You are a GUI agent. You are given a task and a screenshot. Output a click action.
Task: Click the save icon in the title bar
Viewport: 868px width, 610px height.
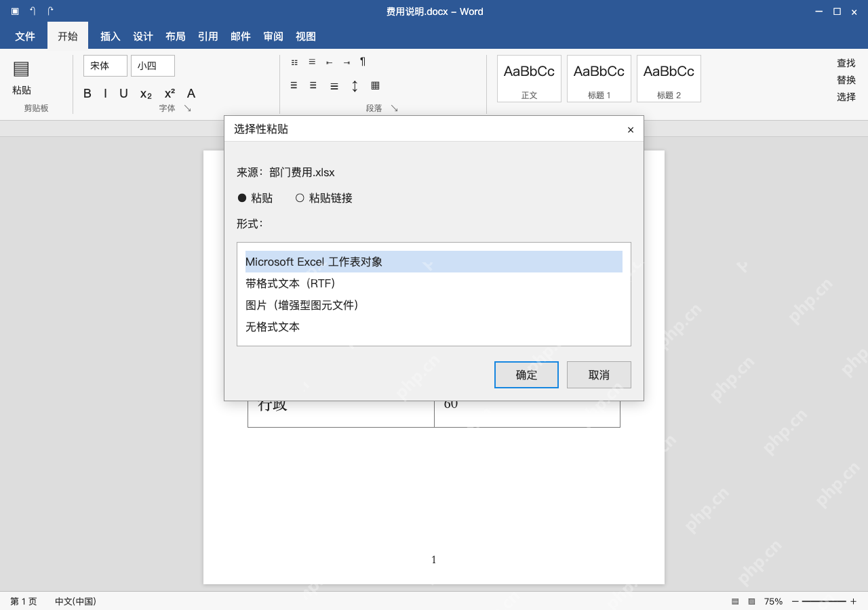(x=15, y=12)
